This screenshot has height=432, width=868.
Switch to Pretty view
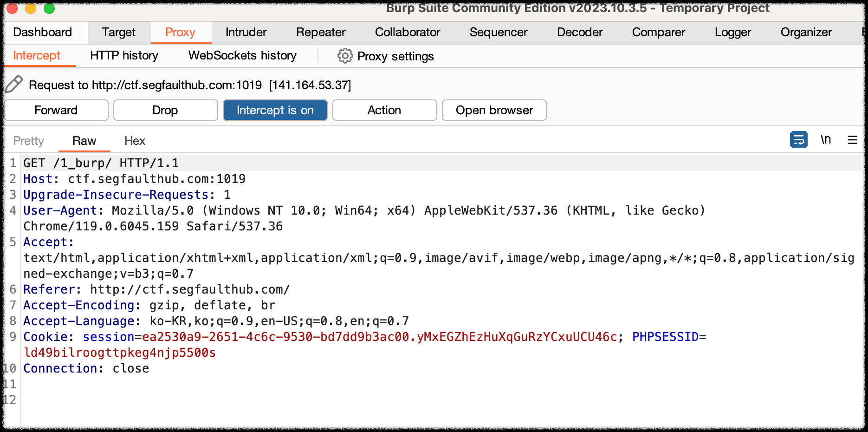point(29,141)
